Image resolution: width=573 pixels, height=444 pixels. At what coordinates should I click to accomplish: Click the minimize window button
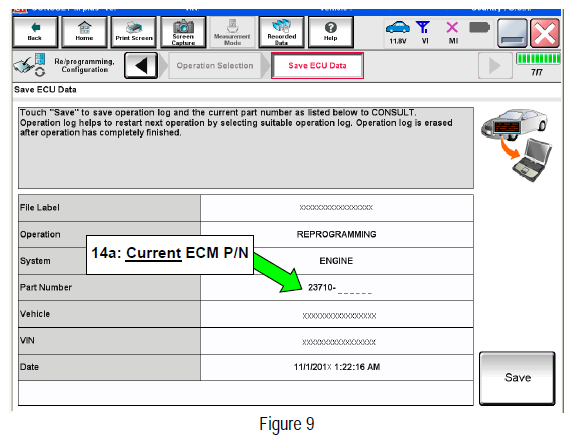coord(512,33)
